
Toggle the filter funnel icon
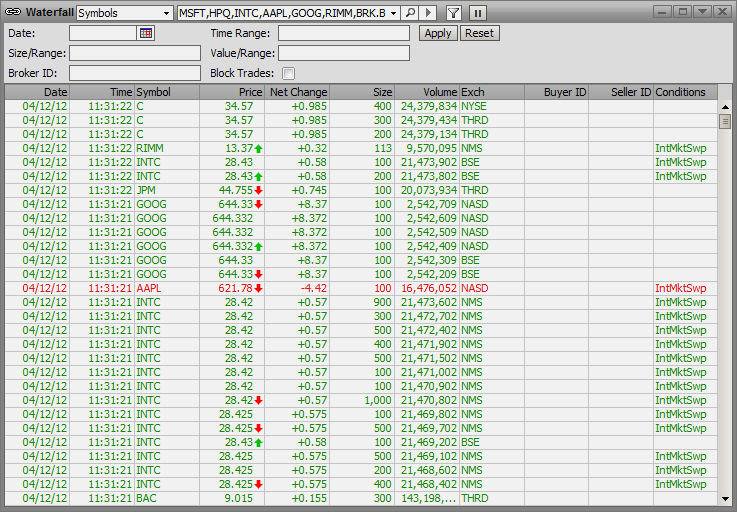(x=454, y=13)
